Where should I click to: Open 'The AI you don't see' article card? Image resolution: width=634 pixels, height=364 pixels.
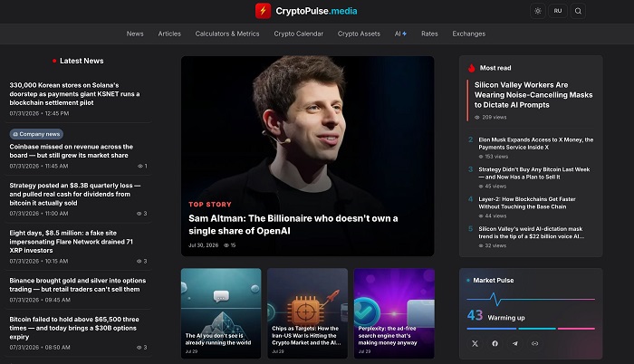221,313
